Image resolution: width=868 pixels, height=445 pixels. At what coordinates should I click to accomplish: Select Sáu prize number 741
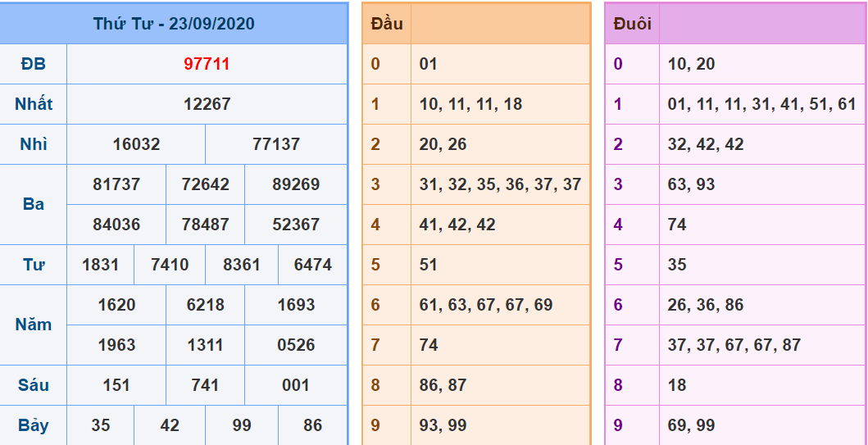point(205,385)
